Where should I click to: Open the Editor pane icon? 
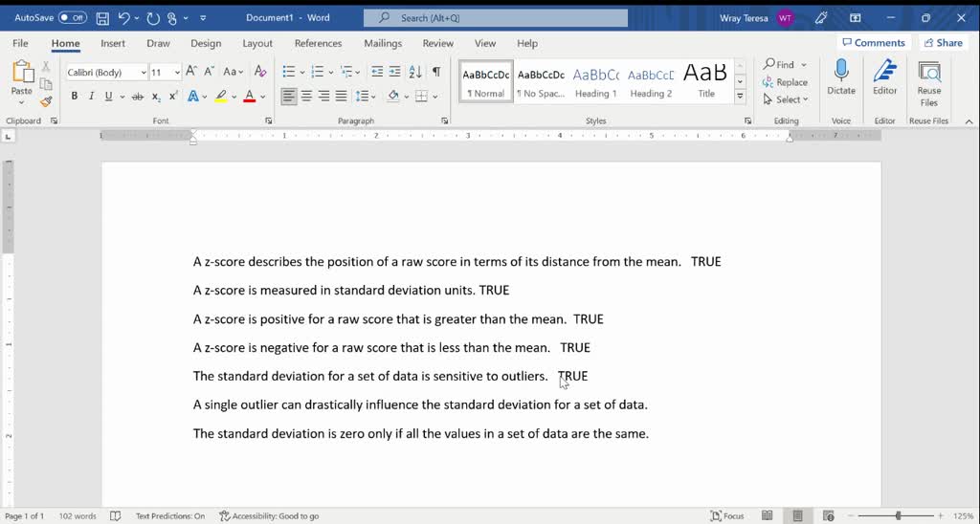click(884, 72)
